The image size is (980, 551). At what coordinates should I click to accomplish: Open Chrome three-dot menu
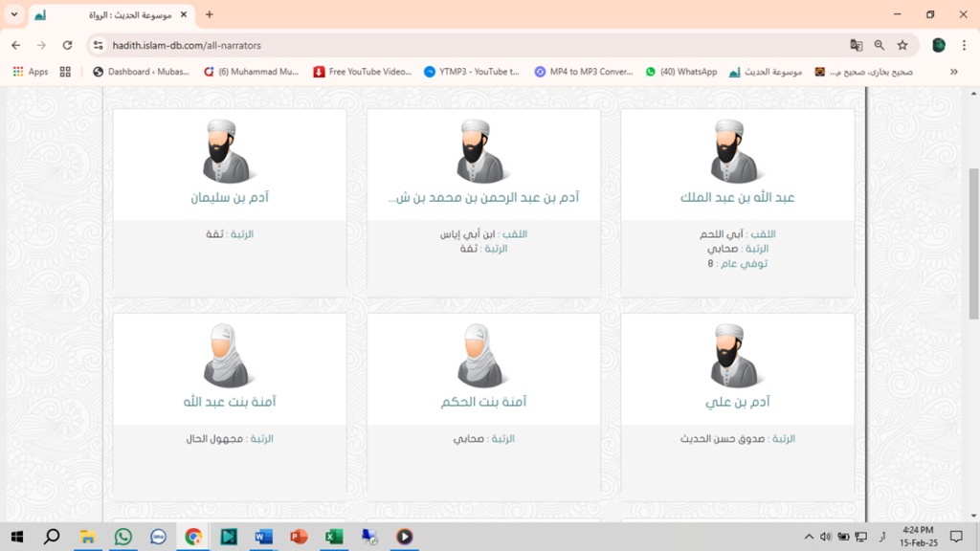pyautogui.click(x=965, y=45)
